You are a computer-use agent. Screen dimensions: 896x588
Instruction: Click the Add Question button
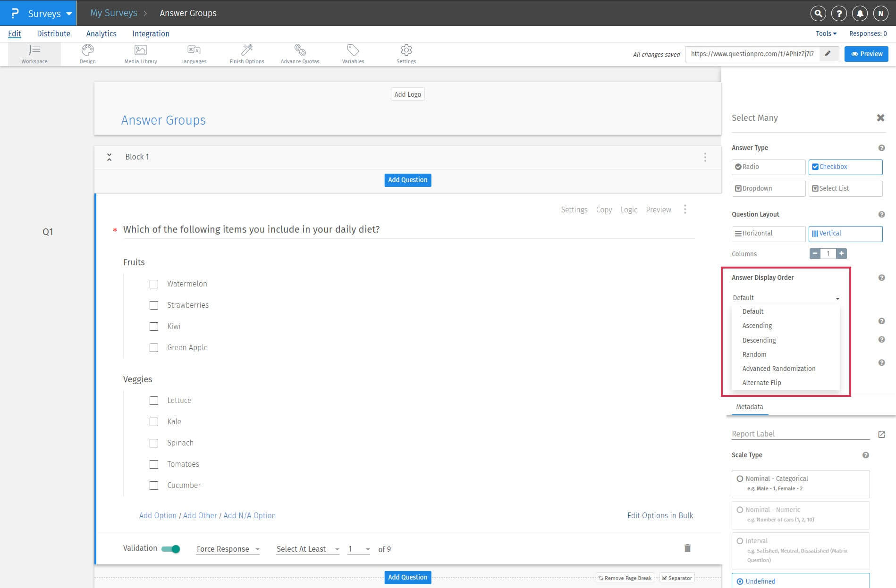(407, 180)
